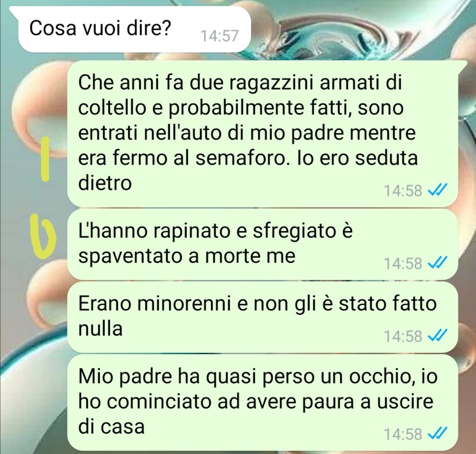Click the 14:58 timestamp of 'di casa' message
Screen dimensions: 476x454
pos(403,434)
